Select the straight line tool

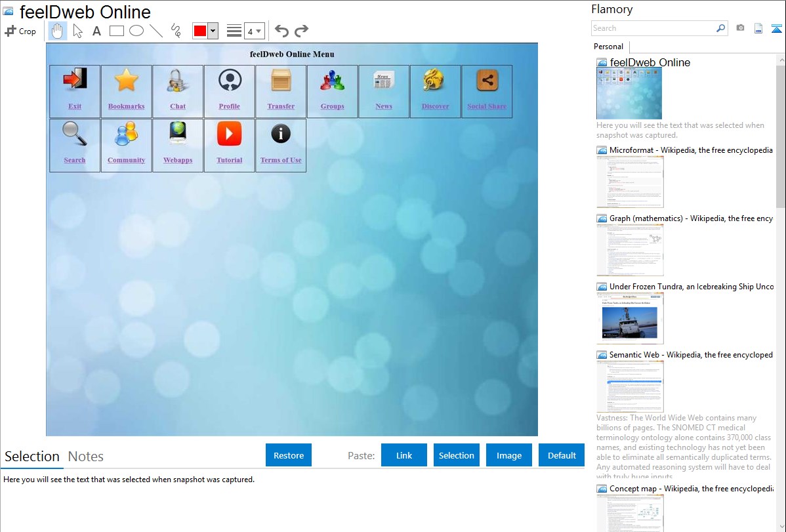[x=156, y=31]
